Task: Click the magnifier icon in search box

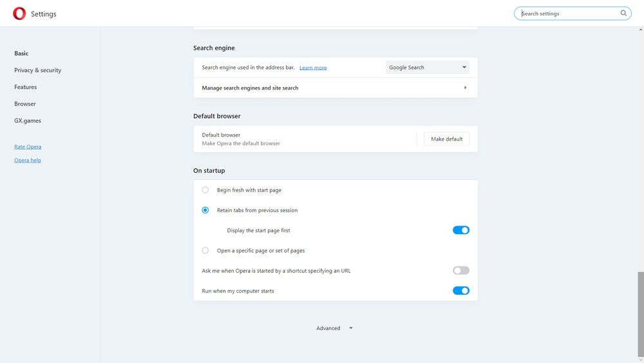Action: tap(623, 13)
